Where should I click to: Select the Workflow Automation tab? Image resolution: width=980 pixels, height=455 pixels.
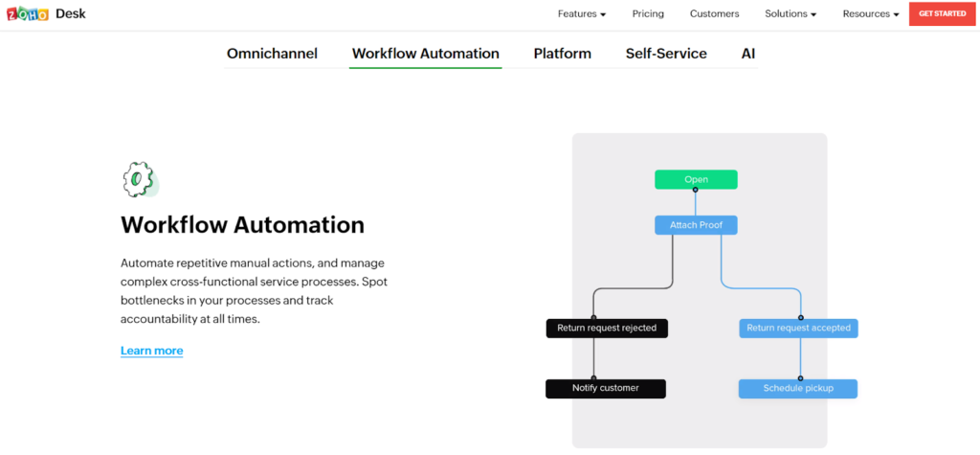(425, 54)
